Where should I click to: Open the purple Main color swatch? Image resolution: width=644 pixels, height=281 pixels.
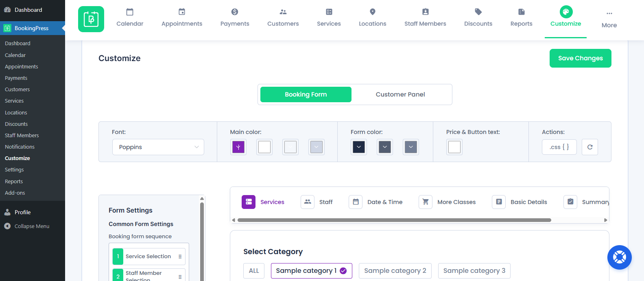tap(238, 147)
